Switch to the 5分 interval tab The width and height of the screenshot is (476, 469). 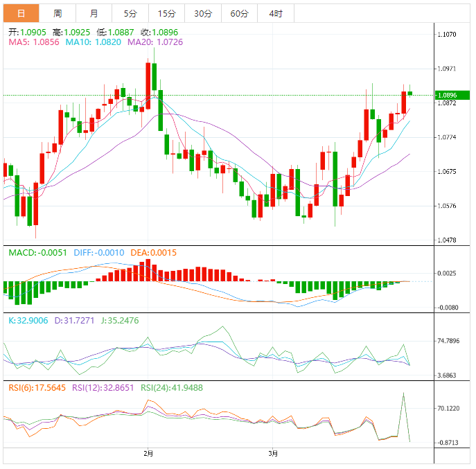point(130,13)
